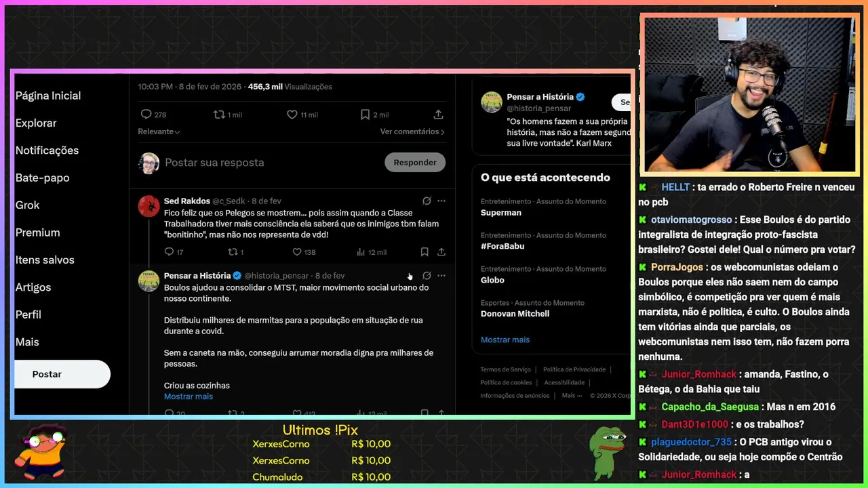Click chat username Capacho_da_Saegusa
Viewport: 868px width, 488px height.
[x=710, y=407]
